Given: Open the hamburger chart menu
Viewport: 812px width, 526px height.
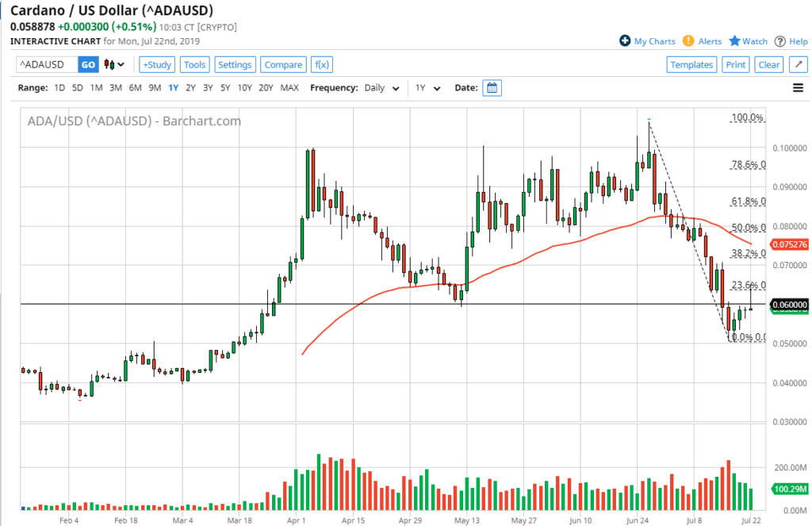Looking at the screenshot, I should (798, 88).
